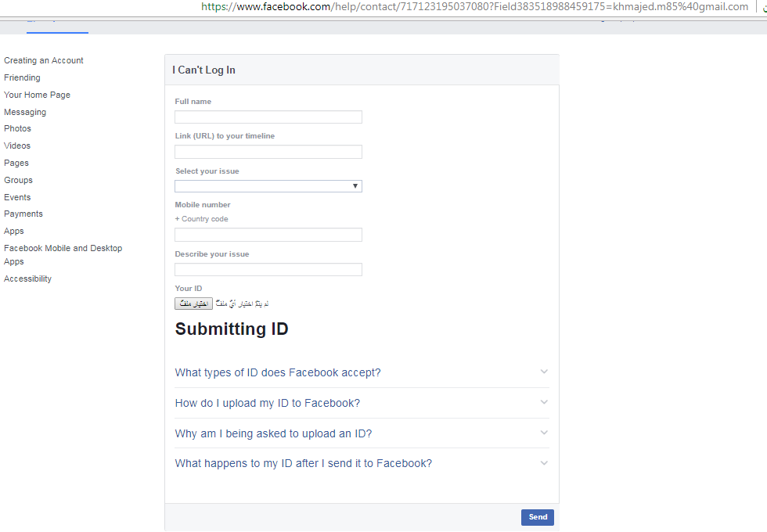
Task: Click the + Country code hint text
Action: tap(202, 219)
